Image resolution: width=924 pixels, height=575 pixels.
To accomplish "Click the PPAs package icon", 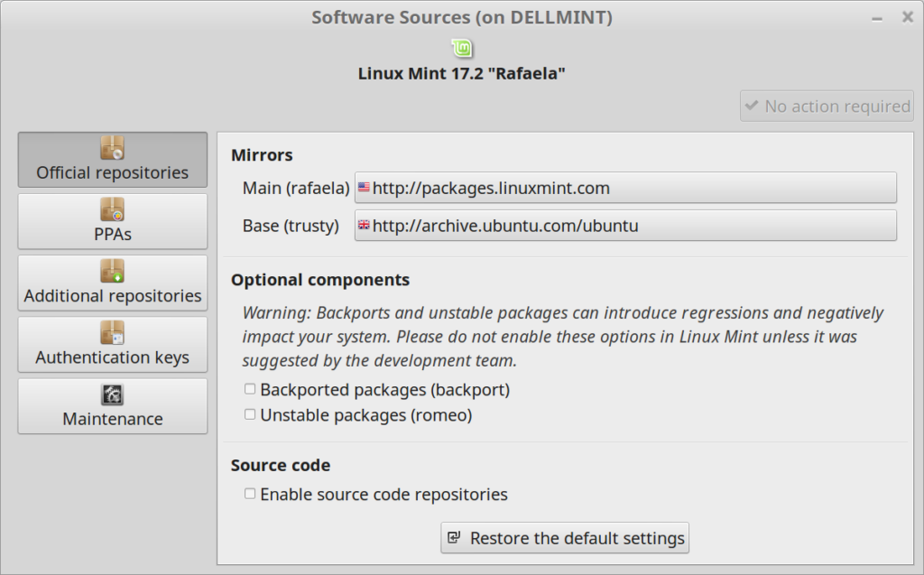I will [x=113, y=209].
